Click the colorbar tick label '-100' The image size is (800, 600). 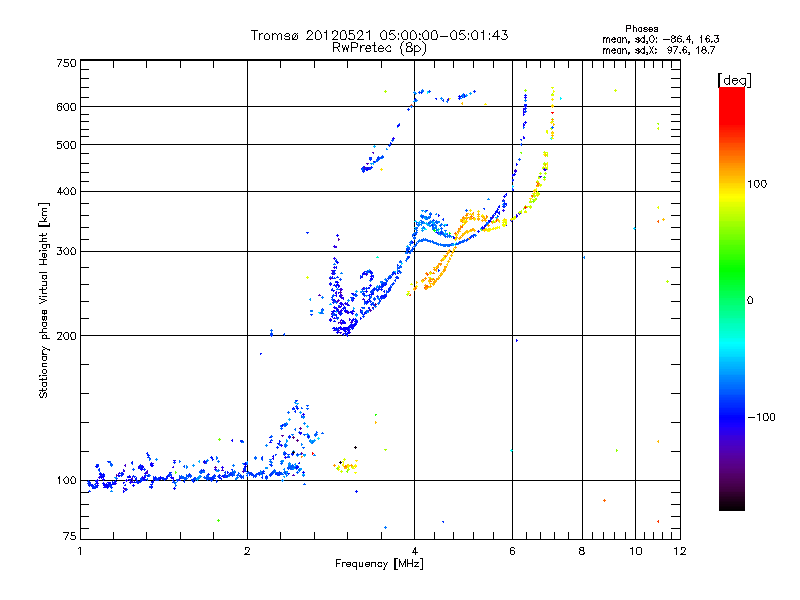click(x=761, y=417)
